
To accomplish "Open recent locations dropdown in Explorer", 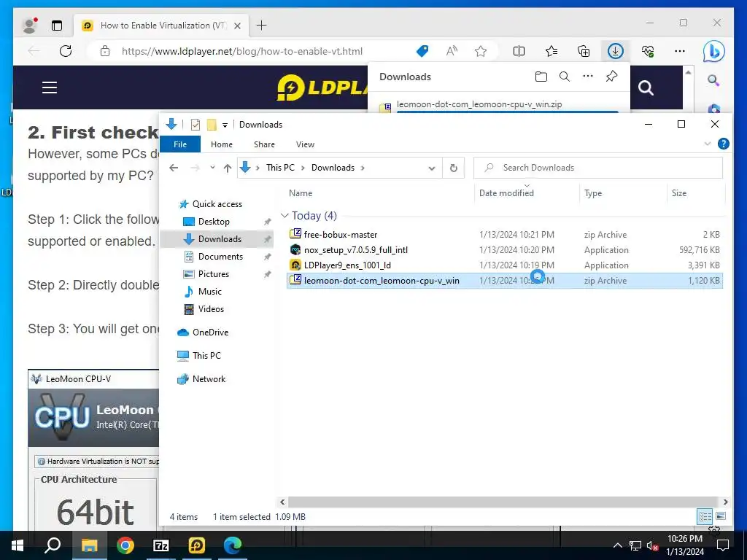I will click(x=212, y=168).
